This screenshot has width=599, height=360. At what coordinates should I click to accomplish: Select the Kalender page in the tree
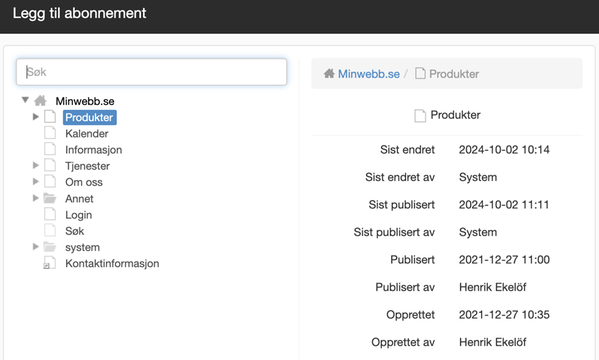[x=87, y=134]
